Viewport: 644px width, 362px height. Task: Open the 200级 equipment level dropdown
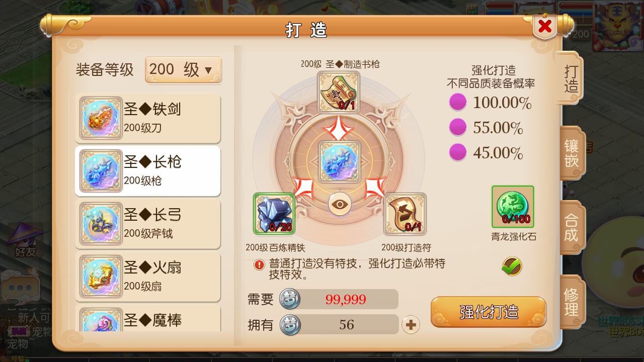(183, 70)
